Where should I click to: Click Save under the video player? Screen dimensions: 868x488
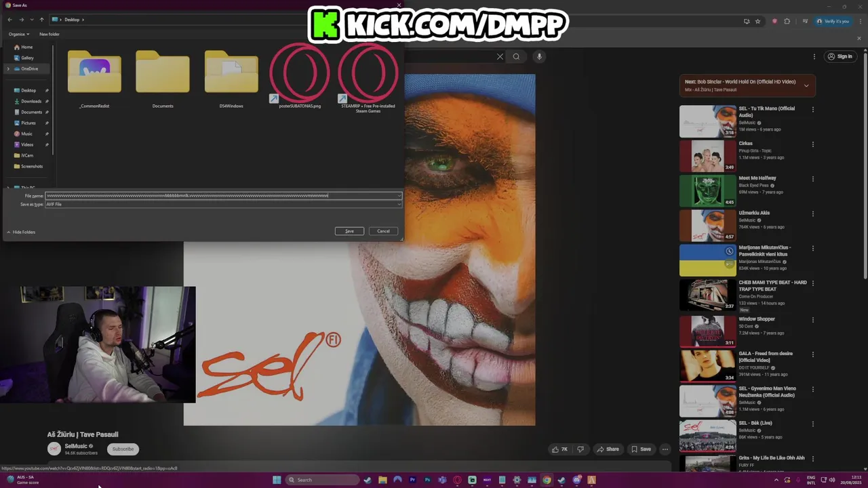[641, 449]
